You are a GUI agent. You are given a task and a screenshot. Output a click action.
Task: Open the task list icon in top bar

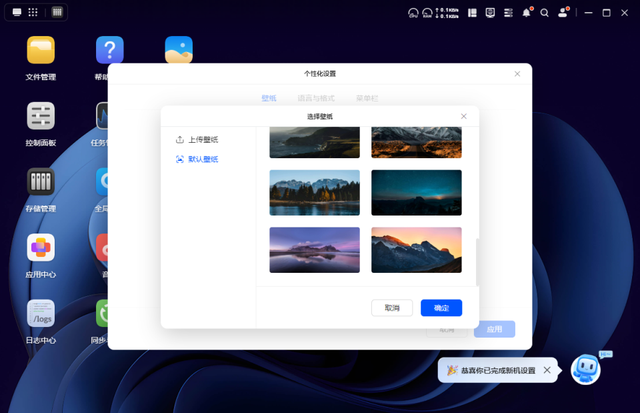508,13
